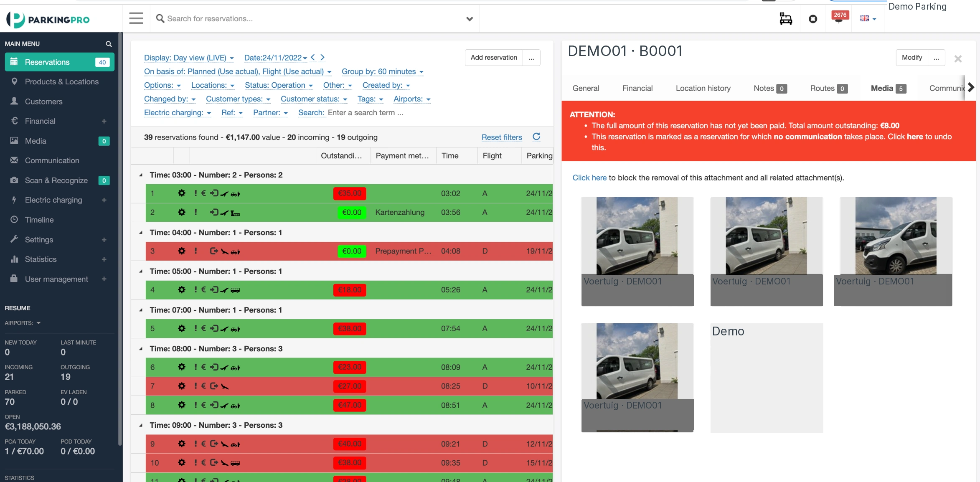
Task: Open the Electric charging filter dropdown
Action: pyautogui.click(x=178, y=113)
